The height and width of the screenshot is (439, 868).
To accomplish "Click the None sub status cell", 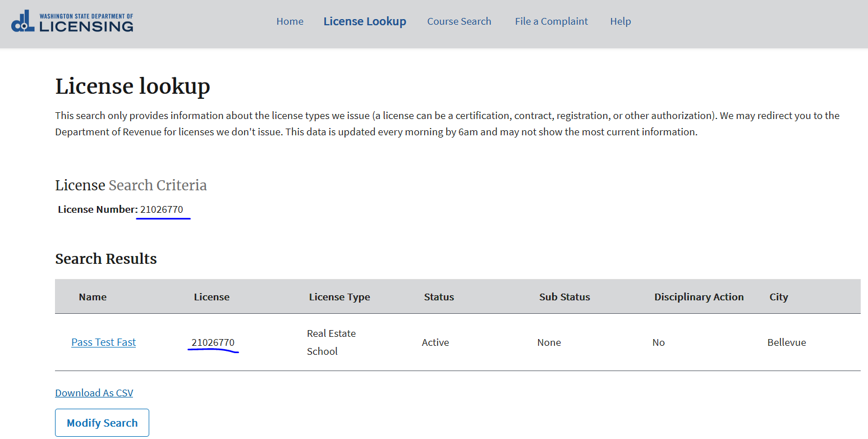I will (549, 342).
